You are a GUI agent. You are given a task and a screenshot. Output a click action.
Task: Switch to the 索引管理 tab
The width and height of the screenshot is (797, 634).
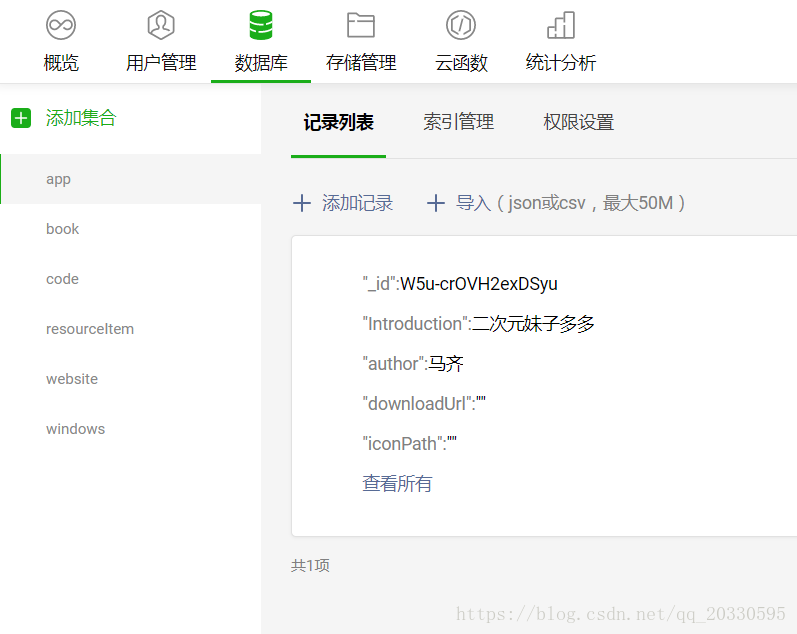458,122
